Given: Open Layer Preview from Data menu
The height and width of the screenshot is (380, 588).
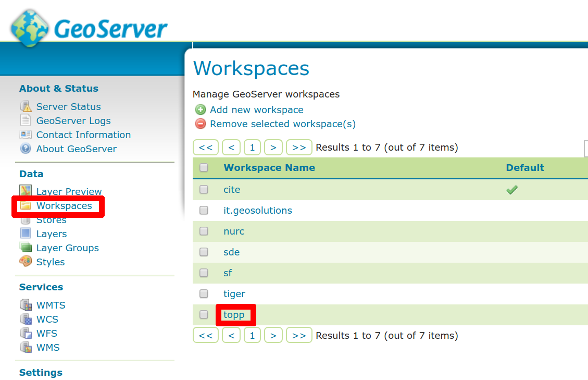Looking at the screenshot, I should point(69,191).
